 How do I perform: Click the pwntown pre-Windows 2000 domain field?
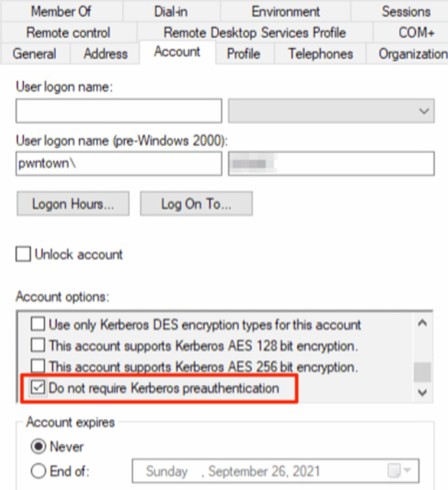pos(118,163)
